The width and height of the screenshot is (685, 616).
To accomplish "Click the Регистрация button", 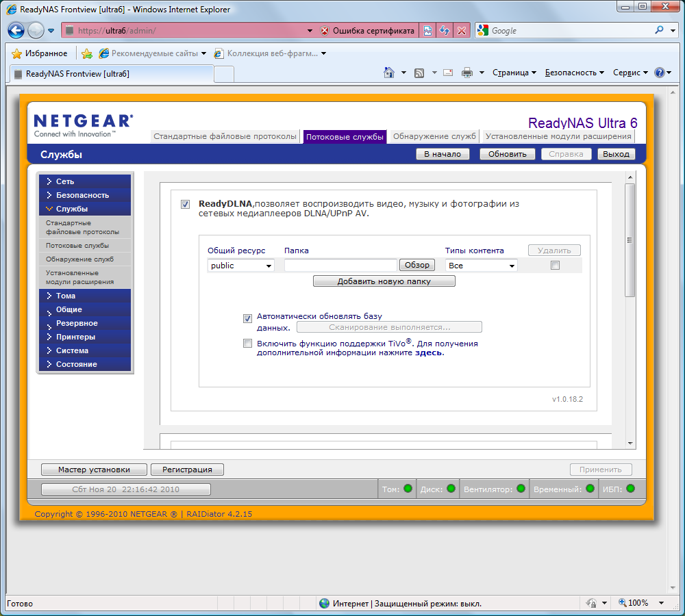I will click(187, 470).
